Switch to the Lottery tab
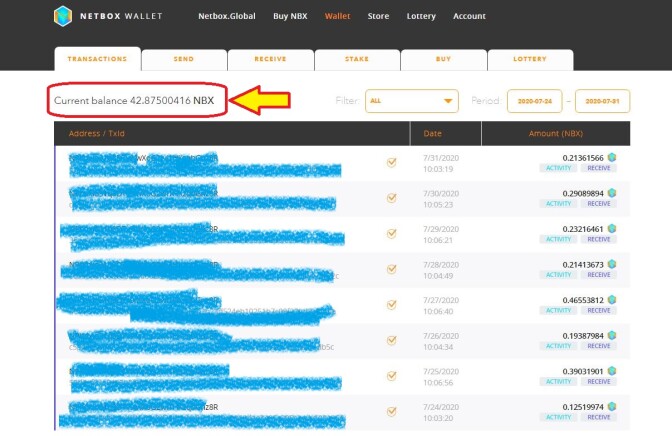 click(530, 60)
